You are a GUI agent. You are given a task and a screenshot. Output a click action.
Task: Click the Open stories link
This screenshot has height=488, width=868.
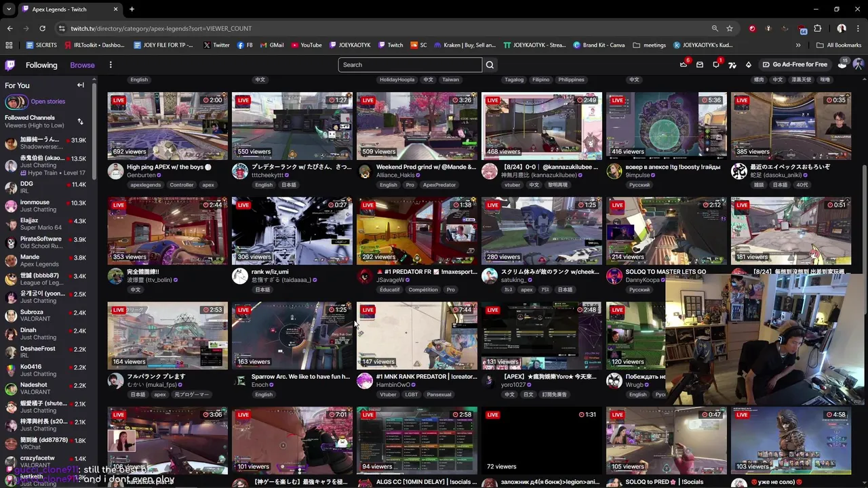coord(47,102)
